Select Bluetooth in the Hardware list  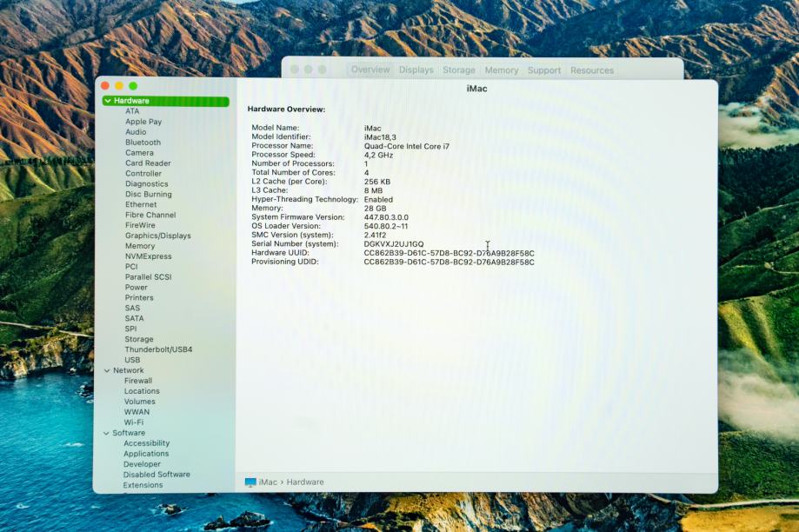click(x=143, y=143)
